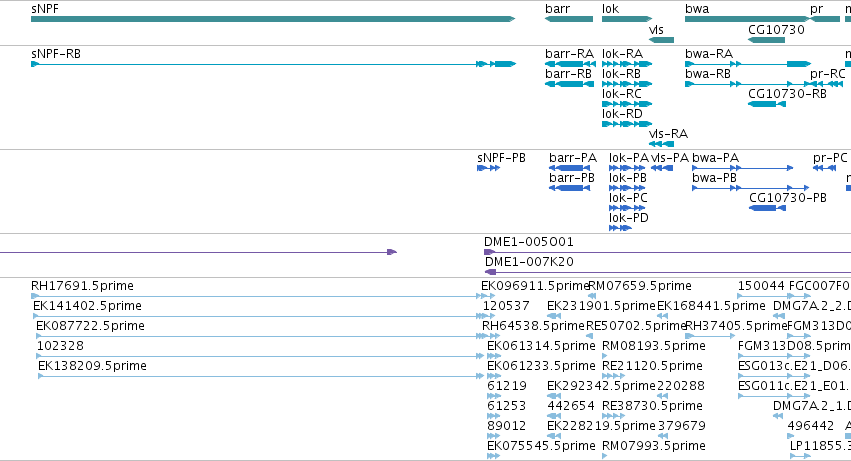Open EST EK087722.5prime

90,326
